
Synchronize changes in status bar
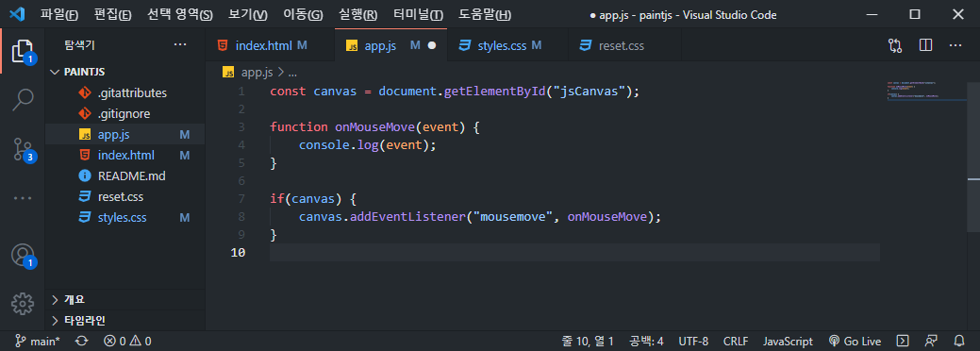[x=81, y=341]
